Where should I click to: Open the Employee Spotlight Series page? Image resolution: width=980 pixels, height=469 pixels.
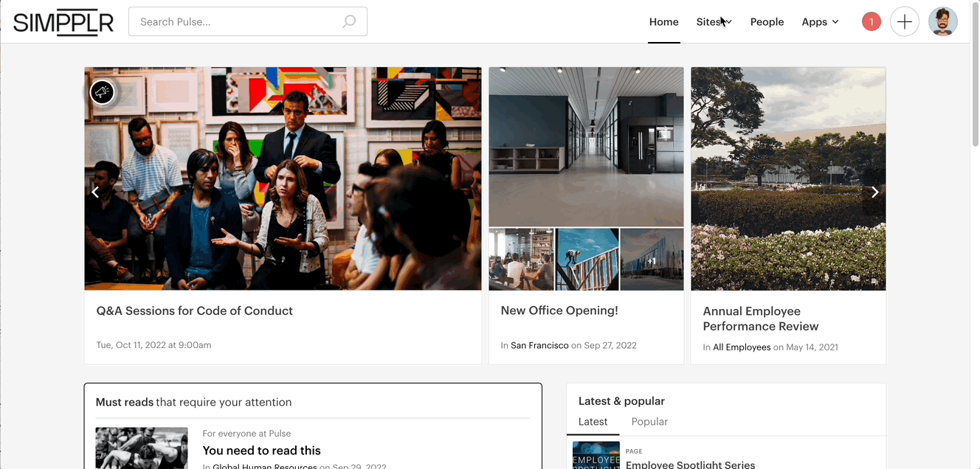coord(690,465)
